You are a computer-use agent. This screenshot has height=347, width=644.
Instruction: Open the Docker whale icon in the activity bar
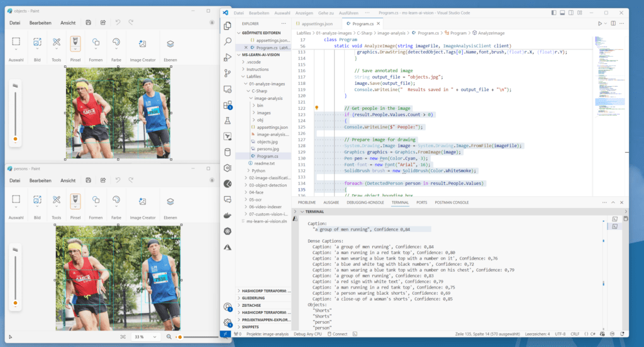tap(228, 215)
